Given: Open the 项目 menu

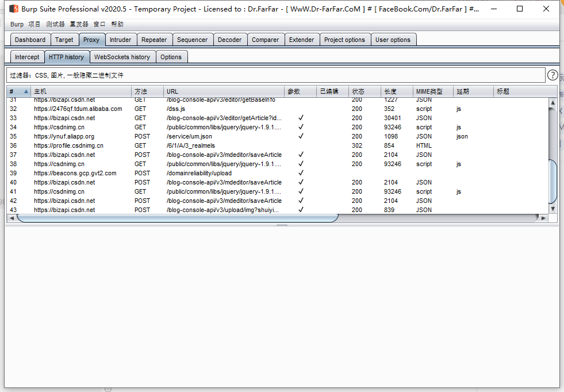Looking at the screenshot, I should point(34,24).
